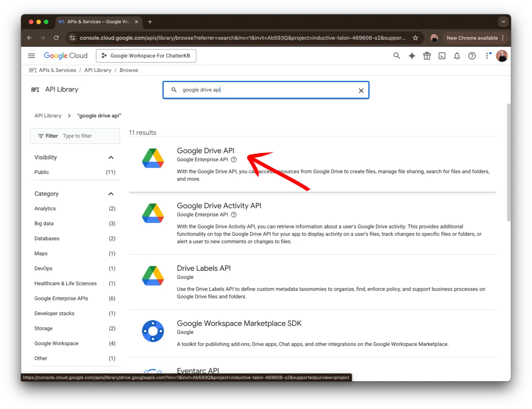This screenshot has height=409, width=532.
Task: Filter by Other category
Action: [x=75, y=358]
